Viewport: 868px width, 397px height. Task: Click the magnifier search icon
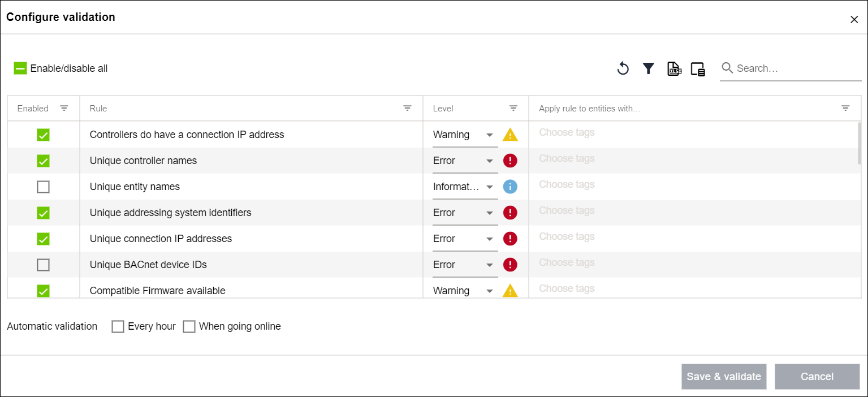pyautogui.click(x=727, y=68)
